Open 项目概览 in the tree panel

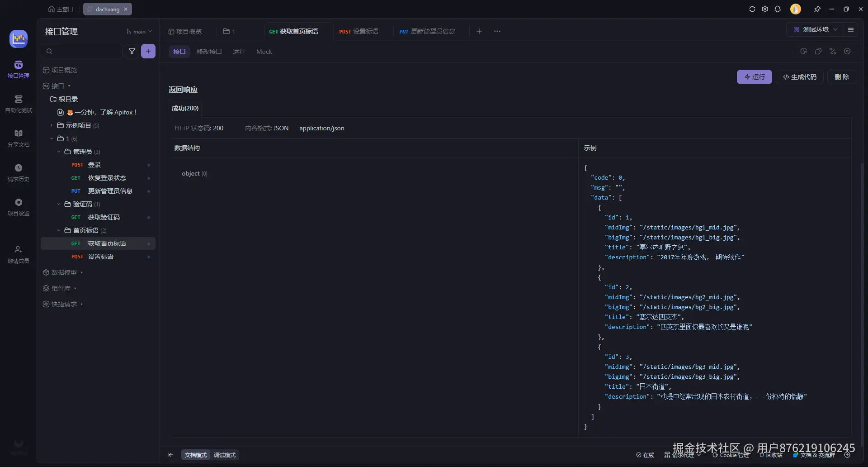[60, 70]
